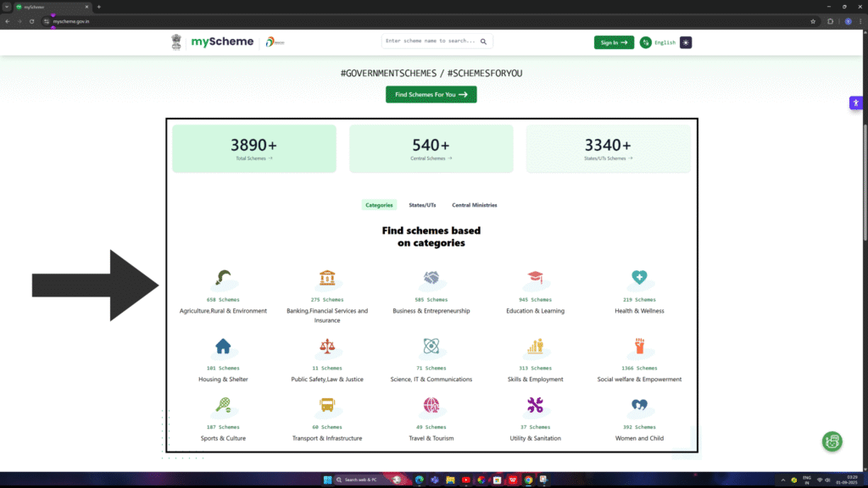The height and width of the screenshot is (488, 868).
Task: Switch to the Central Ministries tab
Action: click(x=474, y=205)
